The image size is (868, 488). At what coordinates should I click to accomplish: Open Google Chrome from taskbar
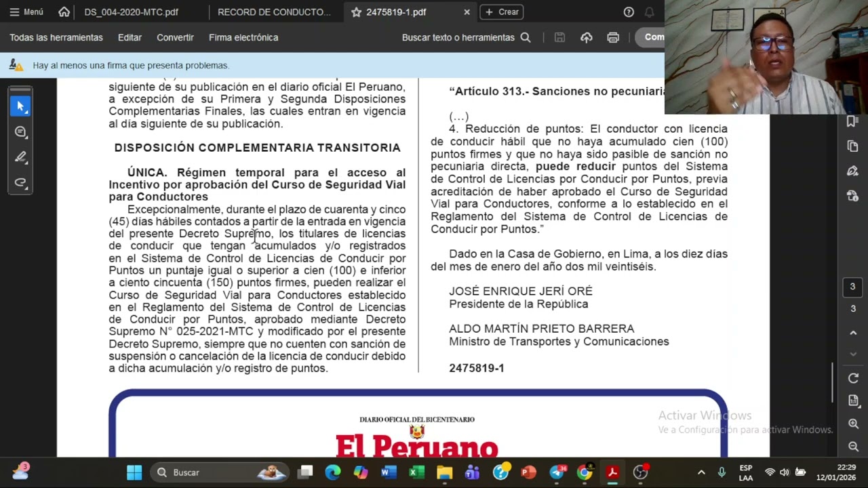point(585,472)
